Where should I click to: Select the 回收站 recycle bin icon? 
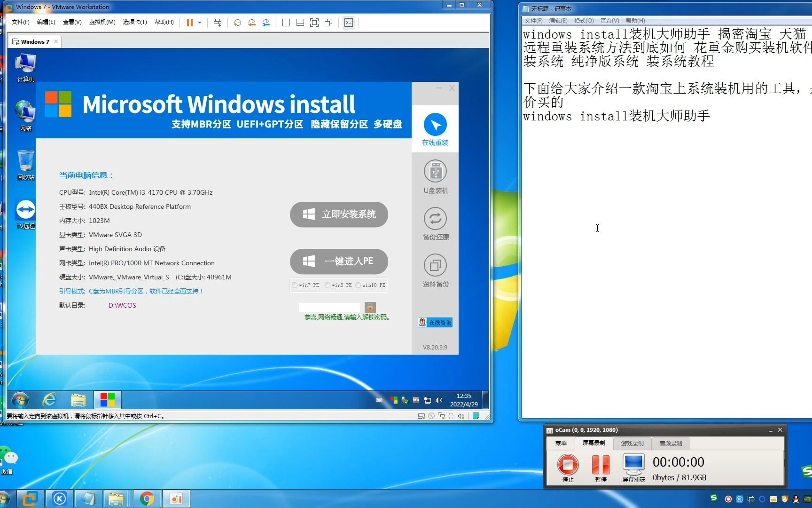pos(25,165)
